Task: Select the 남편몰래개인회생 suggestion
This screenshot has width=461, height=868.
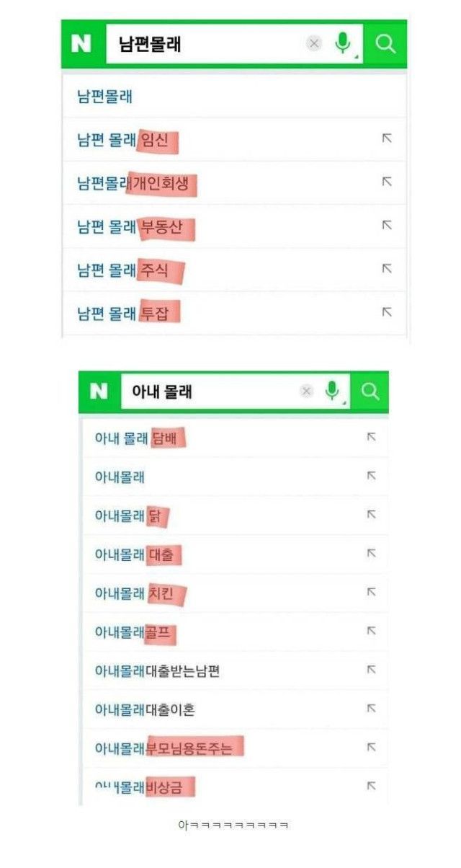Action: tap(135, 183)
